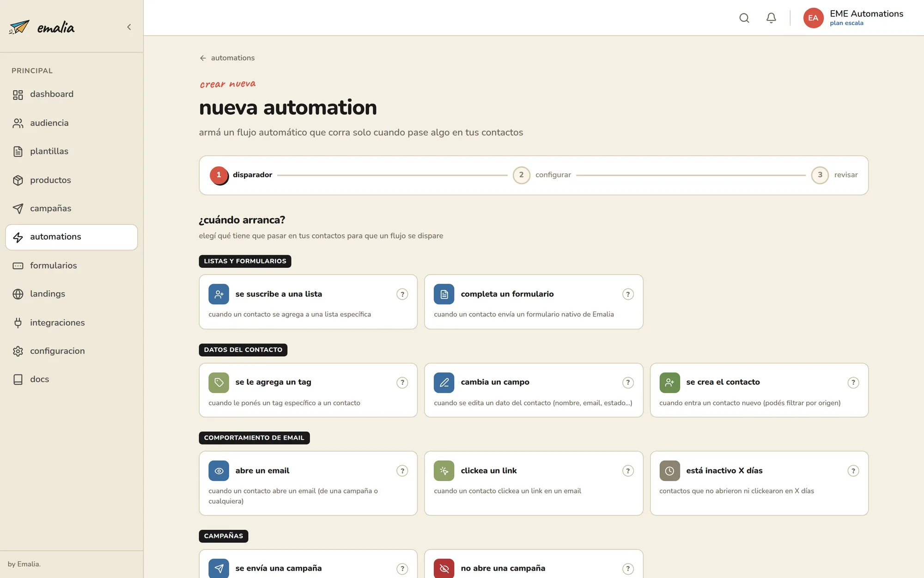This screenshot has height=578, width=924.
Task: Click the Emalia paper plane logo
Action: 19,27
